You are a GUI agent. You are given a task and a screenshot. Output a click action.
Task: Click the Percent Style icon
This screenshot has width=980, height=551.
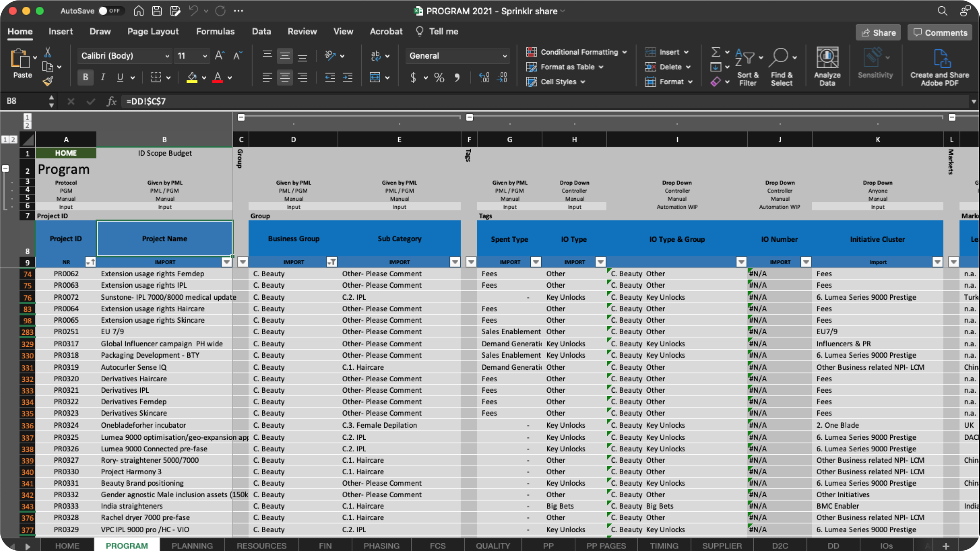439,77
